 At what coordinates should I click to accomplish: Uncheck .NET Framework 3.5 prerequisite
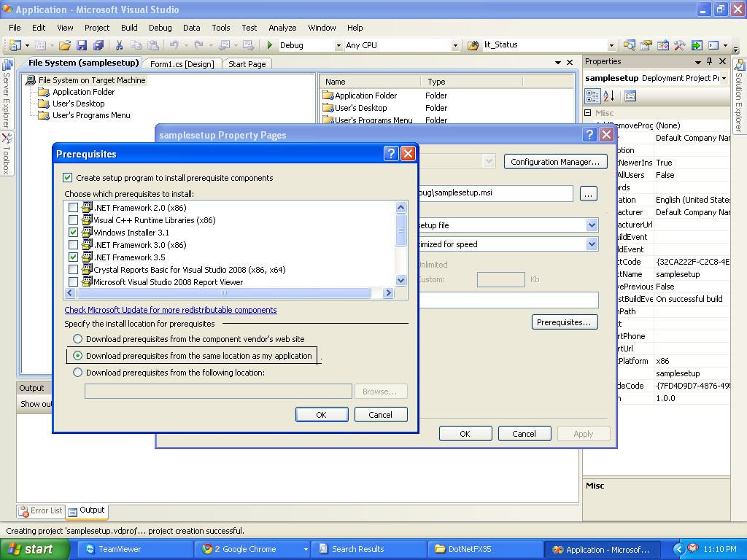pos(74,257)
